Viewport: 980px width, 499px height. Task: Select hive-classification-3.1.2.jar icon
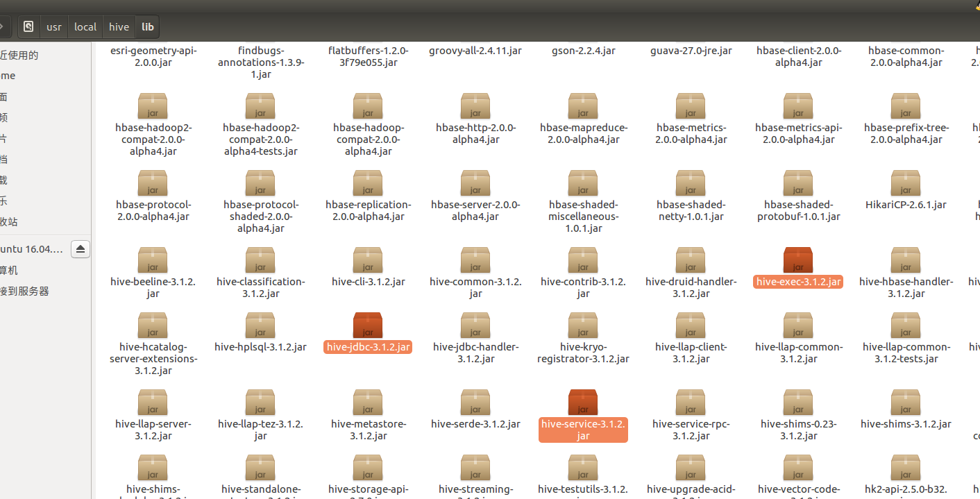click(x=260, y=260)
